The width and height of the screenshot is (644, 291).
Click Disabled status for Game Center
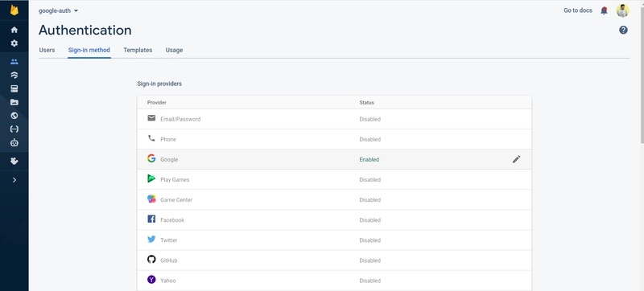point(370,200)
